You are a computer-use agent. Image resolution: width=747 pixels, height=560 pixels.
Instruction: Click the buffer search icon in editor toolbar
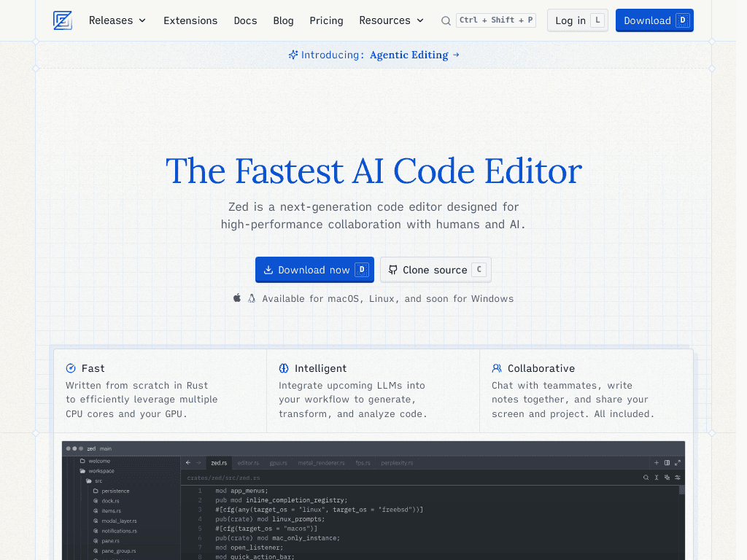(x=646, y=478)
